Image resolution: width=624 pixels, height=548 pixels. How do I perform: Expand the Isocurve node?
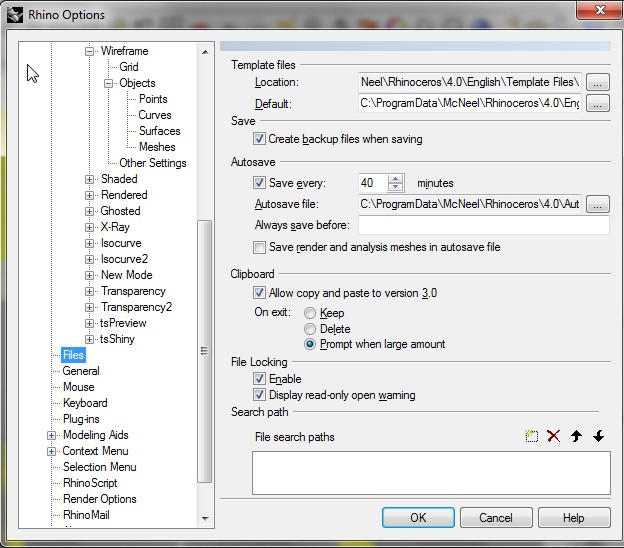tap(90, 243)
